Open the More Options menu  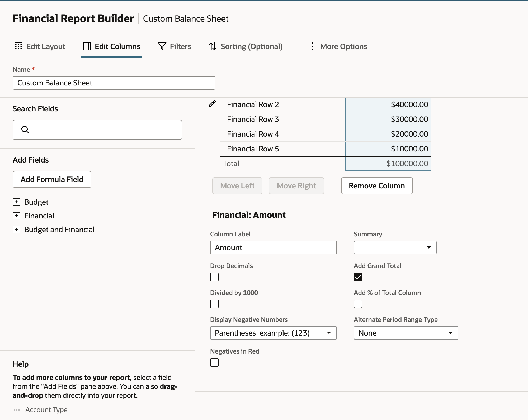339,46
